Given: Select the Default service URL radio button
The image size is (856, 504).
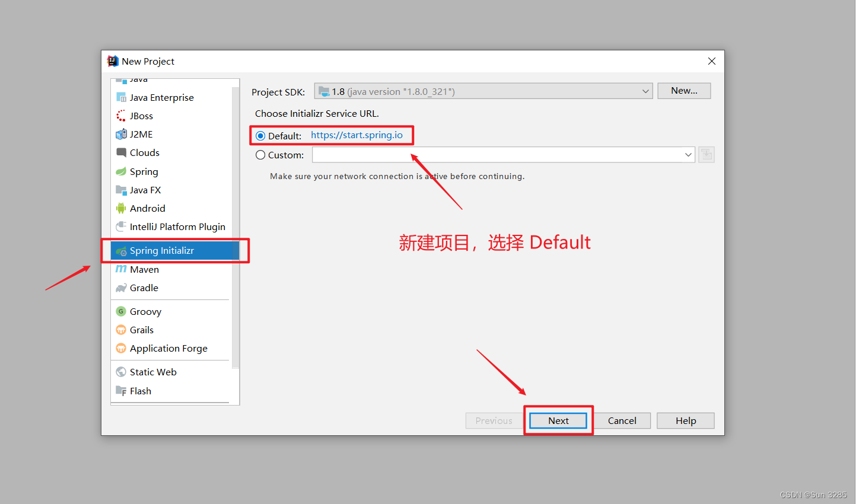Looking at the screenshot, I should tap(260, 136).
